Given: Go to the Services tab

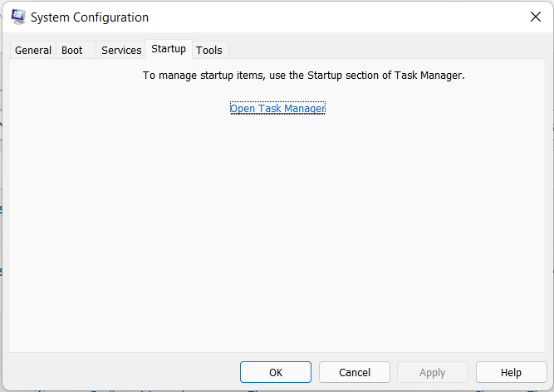Looking at the screenshot, I should point(121,50).
